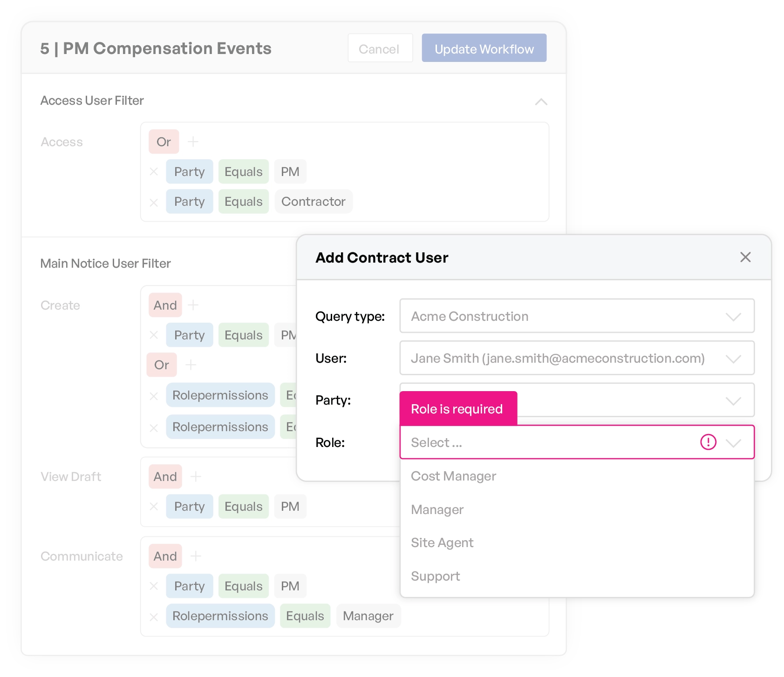Add a condition beside the Access Or operator
Image resolution: width=784 pixels, height=677 pixels.
[193, 142]
